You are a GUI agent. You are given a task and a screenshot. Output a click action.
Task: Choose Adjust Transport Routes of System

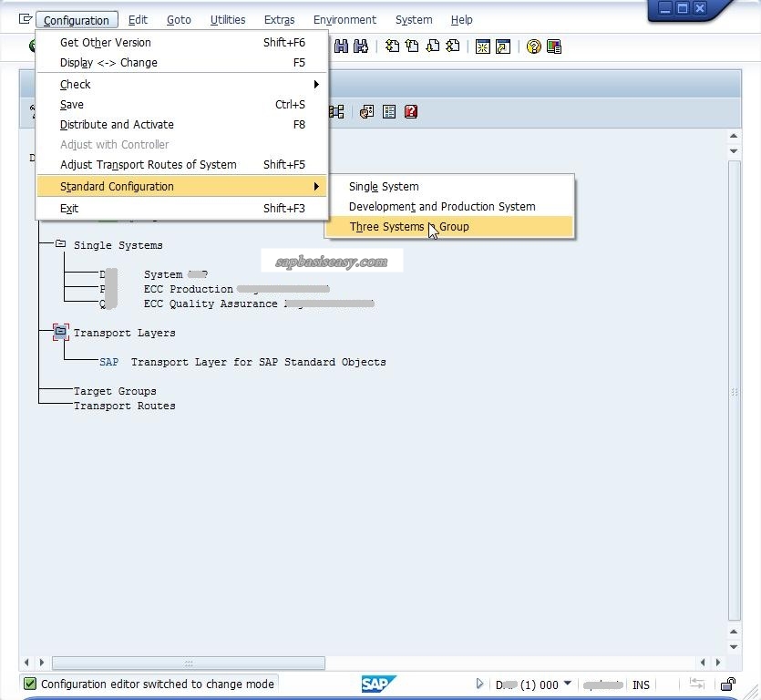[182, 165]
